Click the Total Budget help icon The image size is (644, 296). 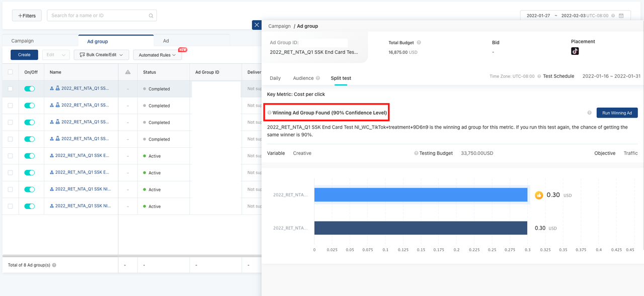pyautogui.click(x=419, y=43)
